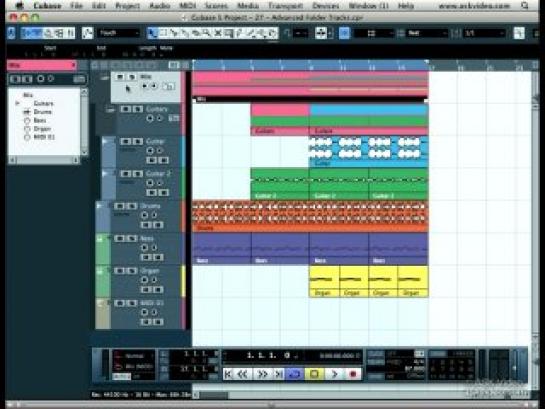The image size is (545, 409).
Task: Collapse the Guitars folder track
Action: (111, 110)
